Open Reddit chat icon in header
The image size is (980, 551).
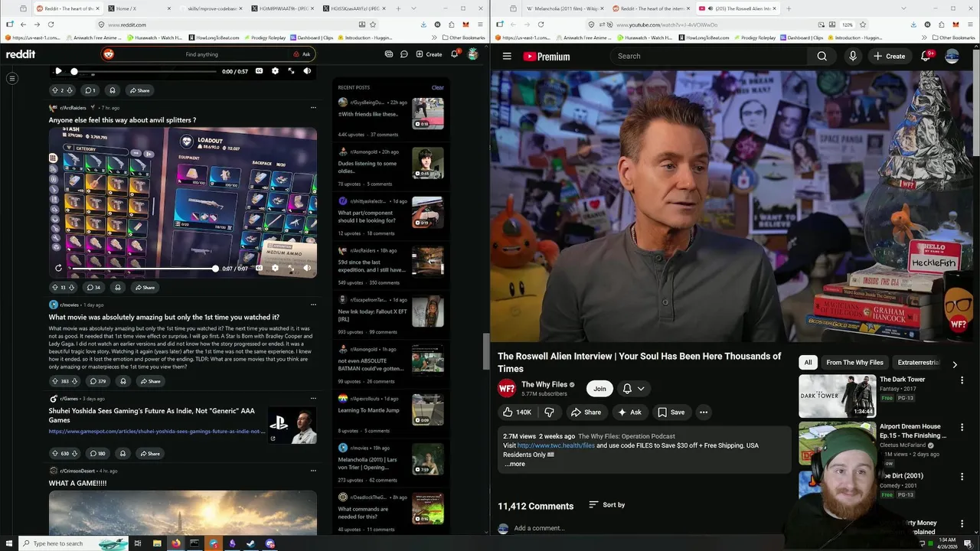[403, 54]
